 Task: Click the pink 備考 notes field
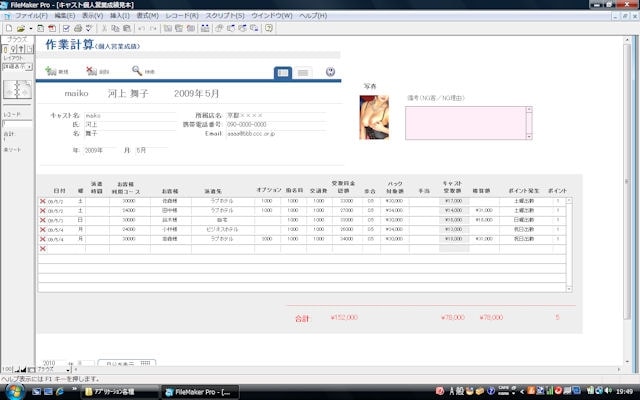pyautogui.click(x=468, y=122)
